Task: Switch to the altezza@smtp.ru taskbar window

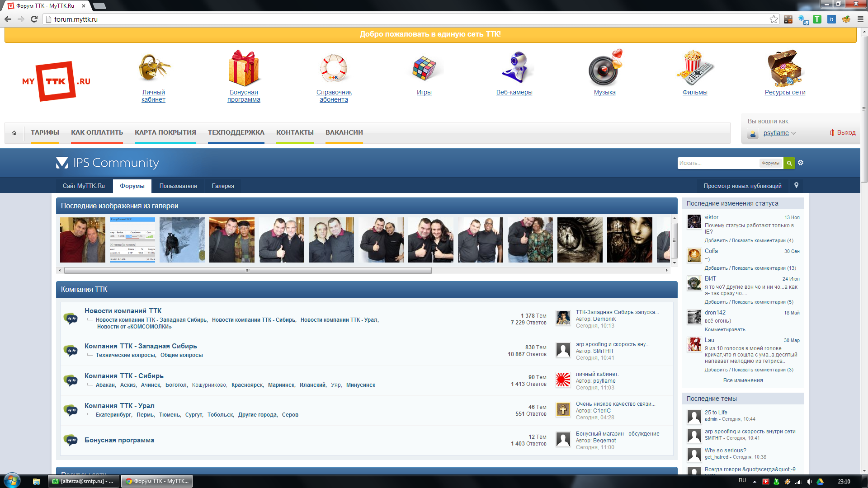Action: tap(84, 481)
